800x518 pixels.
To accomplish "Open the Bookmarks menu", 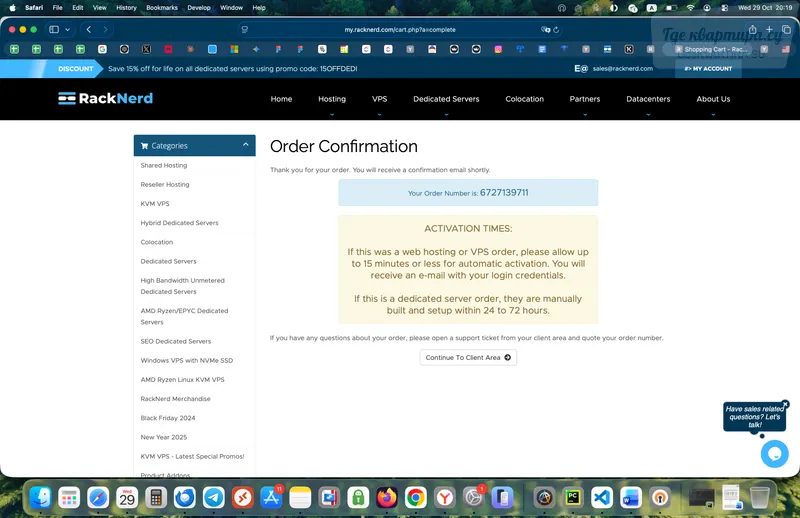I will pos(162,8).
